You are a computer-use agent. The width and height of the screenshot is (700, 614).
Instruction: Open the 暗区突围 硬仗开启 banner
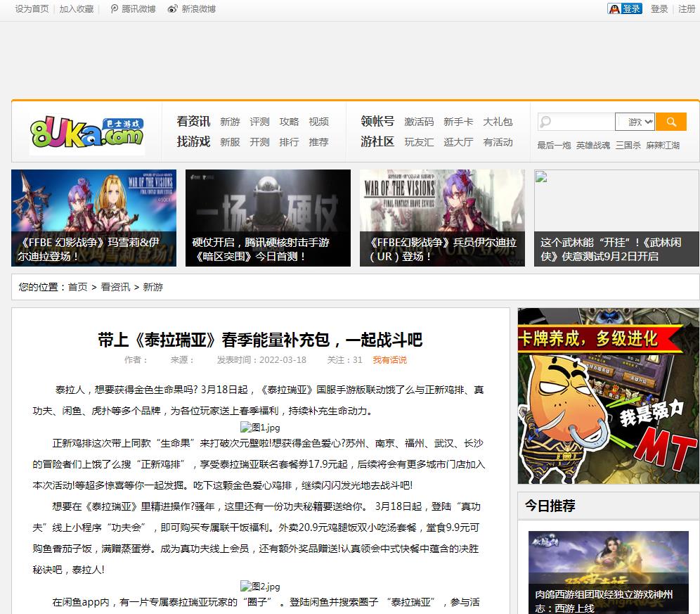coord(268,218)
